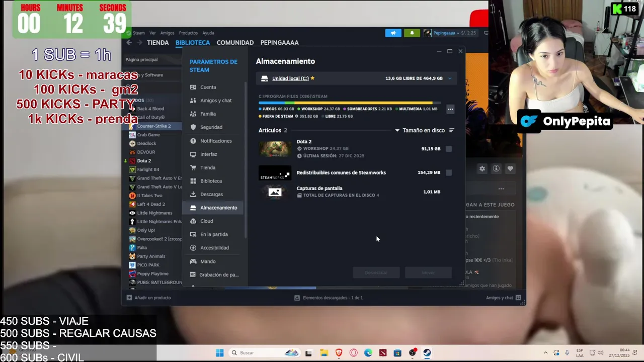Open Almacenamiento settings section
Screen dimensions: 644x362
213,208
